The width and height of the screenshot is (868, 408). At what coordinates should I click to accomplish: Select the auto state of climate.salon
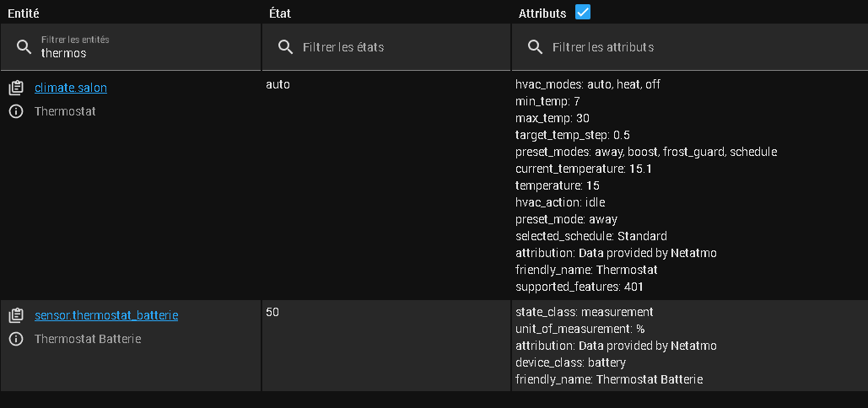(x=278, y=84)
